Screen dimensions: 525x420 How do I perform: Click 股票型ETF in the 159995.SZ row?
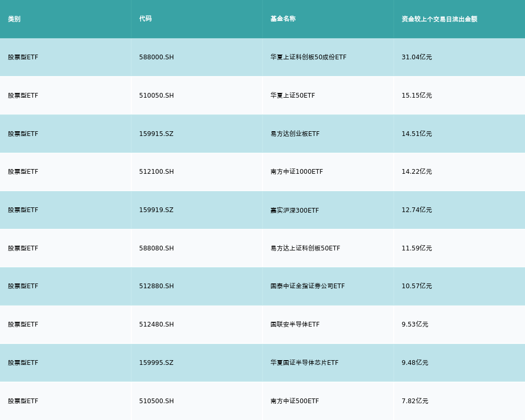click(23, 363)
